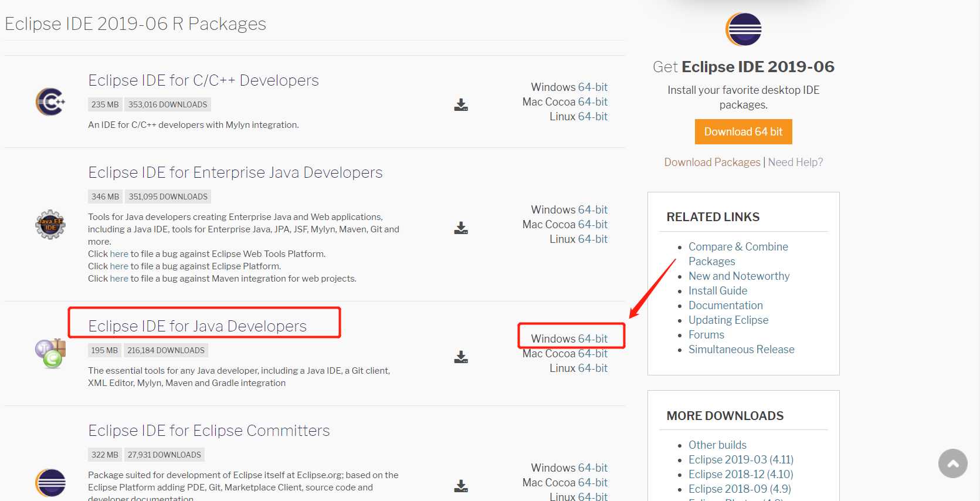Screen dimensions: 980x501
Task: Open Eclipse IDE for C/C++ Developers title
Action: tap(204, 80)
